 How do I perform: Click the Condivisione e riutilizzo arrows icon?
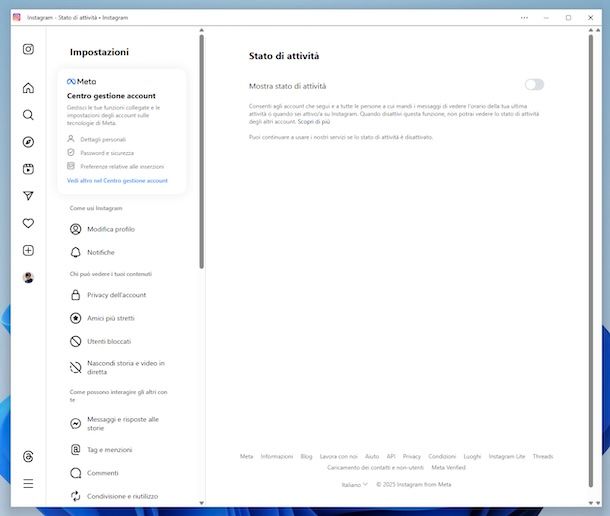pyautogui.click(x=75, y=496)
